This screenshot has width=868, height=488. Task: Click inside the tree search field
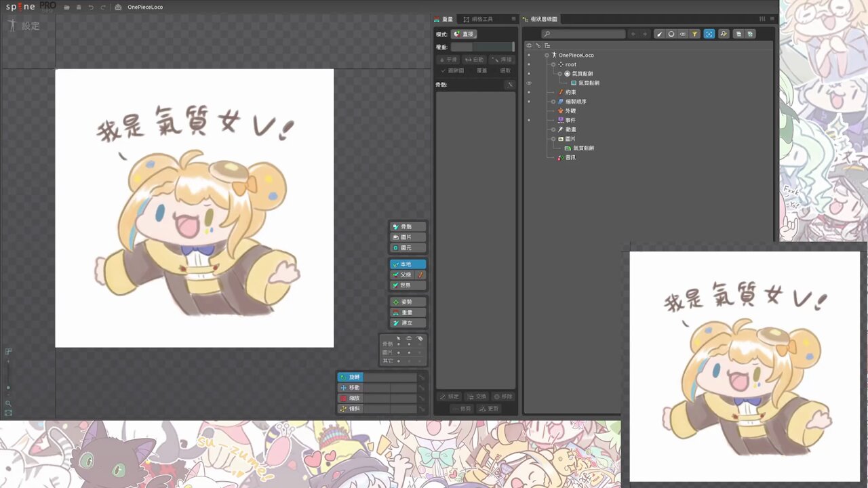click(583, 33)
